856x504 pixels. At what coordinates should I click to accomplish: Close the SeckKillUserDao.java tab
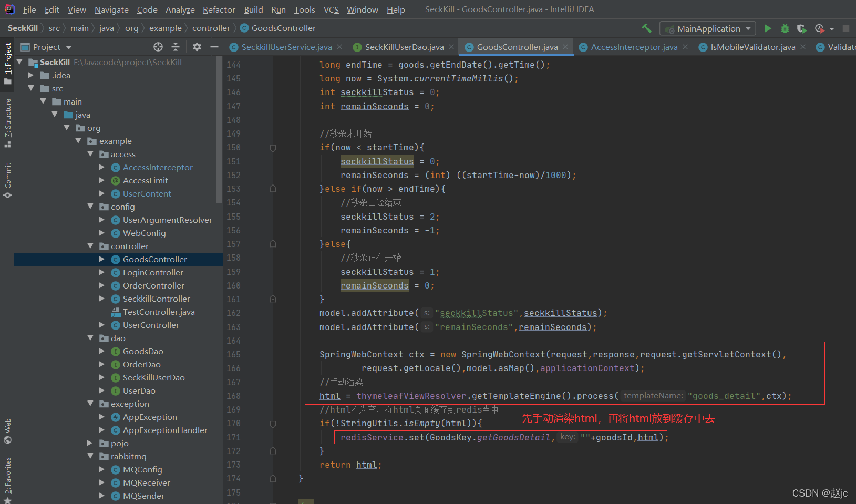point(451,47)
